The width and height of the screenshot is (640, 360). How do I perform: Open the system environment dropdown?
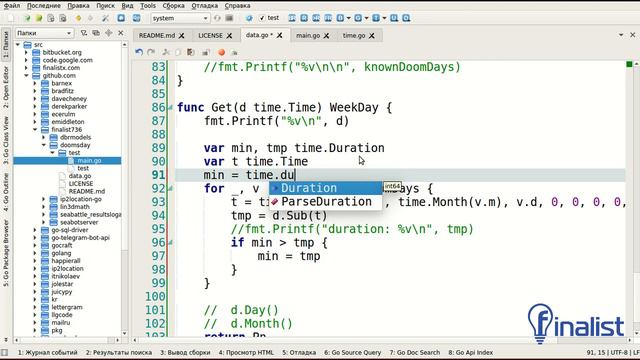pyautogui.click(x=180, y=18)
